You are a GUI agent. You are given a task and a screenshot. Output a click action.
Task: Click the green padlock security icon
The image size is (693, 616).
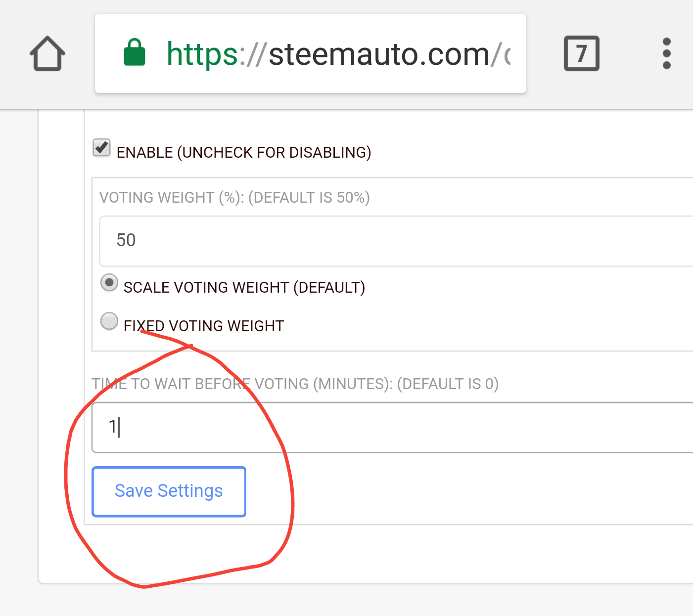[x=134, y=53]
